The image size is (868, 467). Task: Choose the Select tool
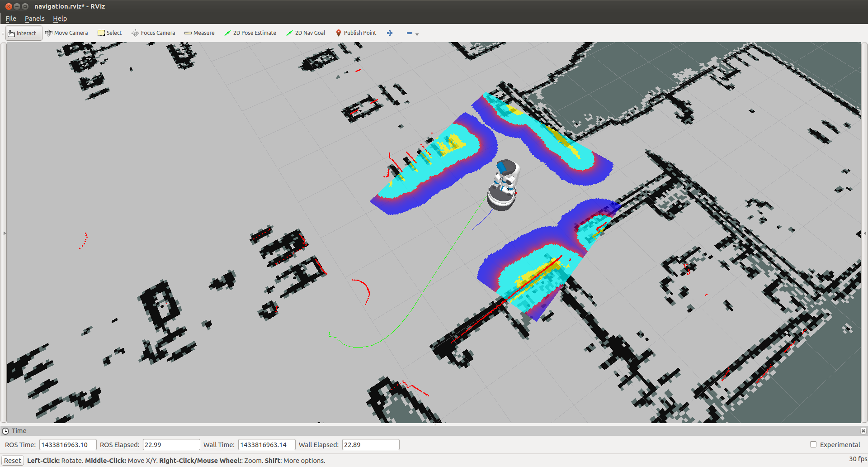click(110, 33)
